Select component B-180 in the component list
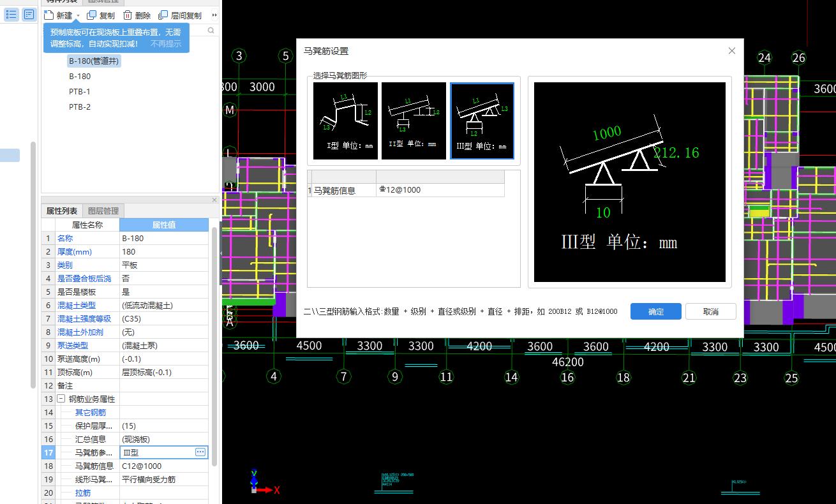 pos(80,77)
